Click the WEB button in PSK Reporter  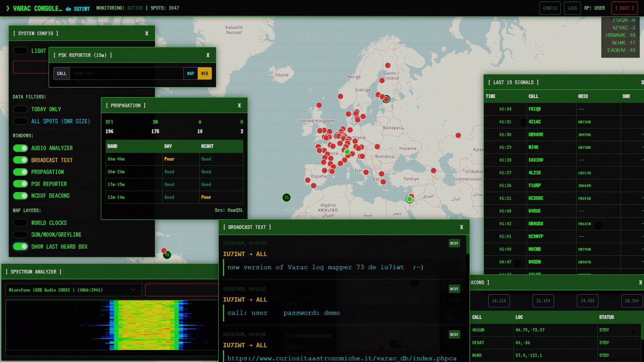205,73
